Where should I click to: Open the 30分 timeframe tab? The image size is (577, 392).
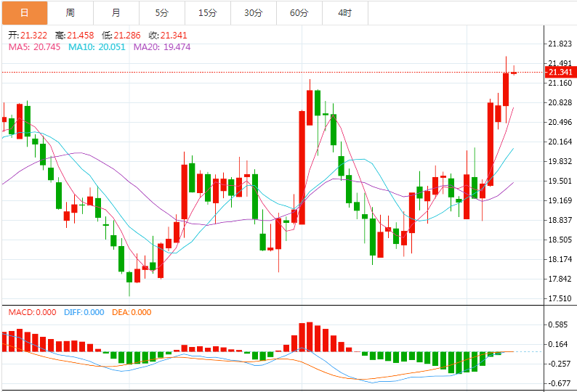pos(254,13)
